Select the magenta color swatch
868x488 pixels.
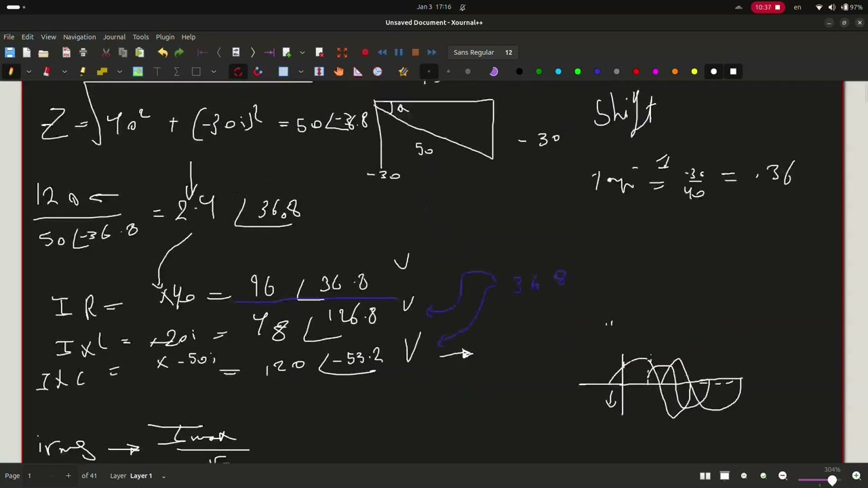coord(655,71)
